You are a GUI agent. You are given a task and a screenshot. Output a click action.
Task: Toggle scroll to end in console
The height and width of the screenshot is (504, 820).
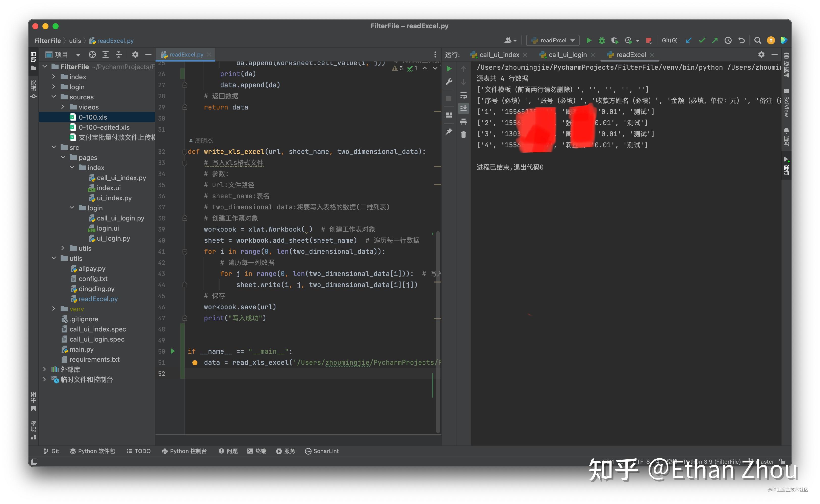[x=463, y=108]
